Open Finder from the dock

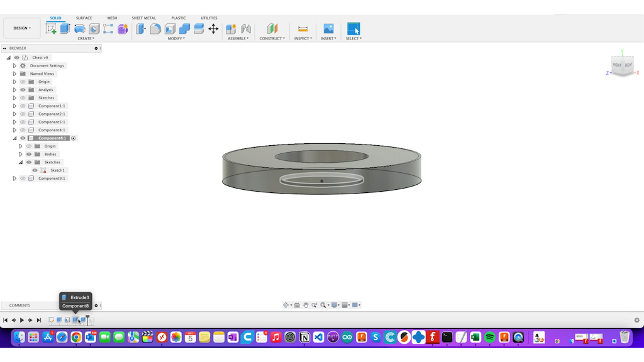(x=19, y=337)
